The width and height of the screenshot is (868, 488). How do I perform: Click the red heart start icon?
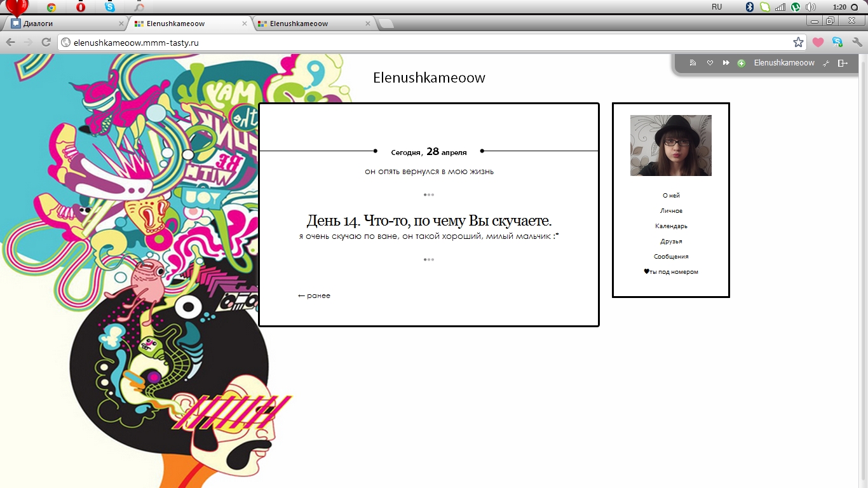tap(17, 8)
